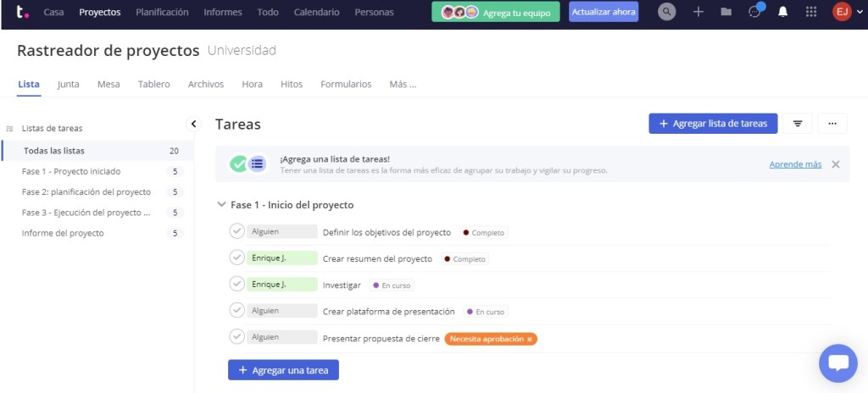
Task: Click the plus quick-add icon in top bar
Action: tap(698, 12)
